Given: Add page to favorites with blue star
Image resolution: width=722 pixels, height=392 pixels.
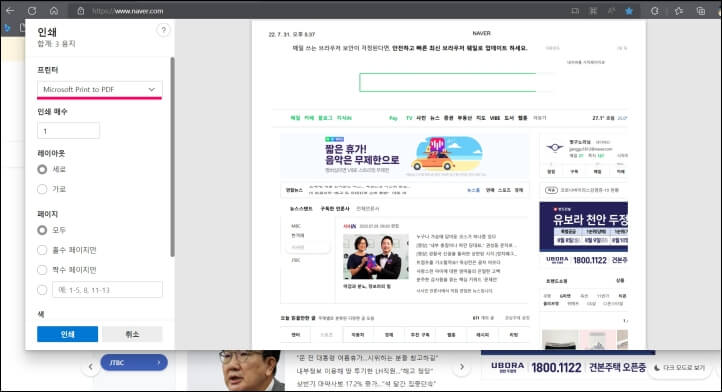Looking at the screenshot, I should 629,11.
